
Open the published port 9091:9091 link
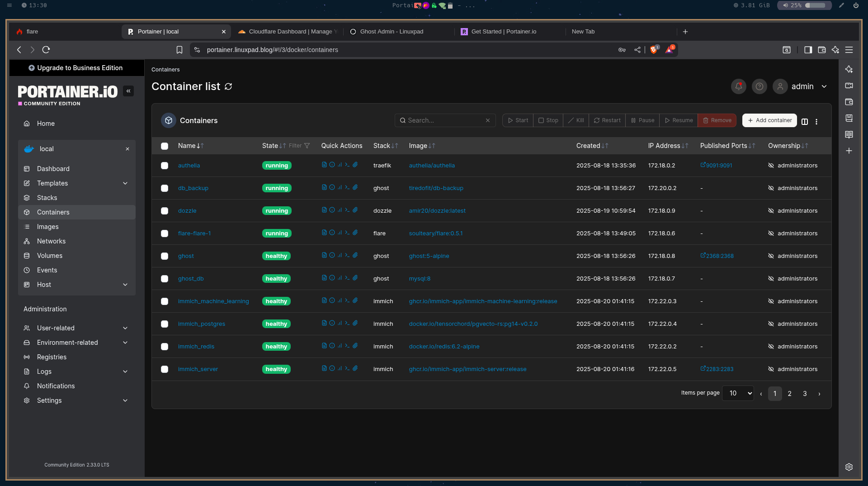click(x=716, y=166)
